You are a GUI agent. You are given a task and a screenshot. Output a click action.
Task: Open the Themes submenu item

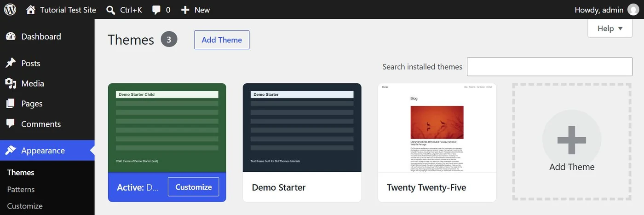point(21,173)
